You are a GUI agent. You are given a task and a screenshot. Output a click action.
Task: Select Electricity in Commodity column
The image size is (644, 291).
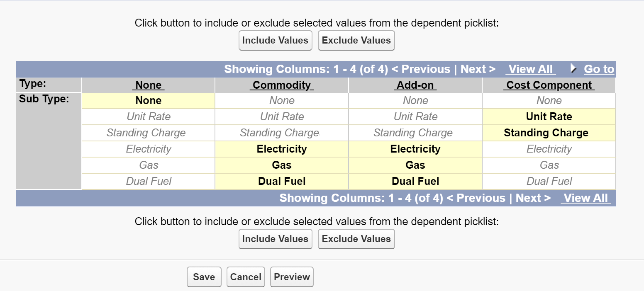(x=282, y=149)
